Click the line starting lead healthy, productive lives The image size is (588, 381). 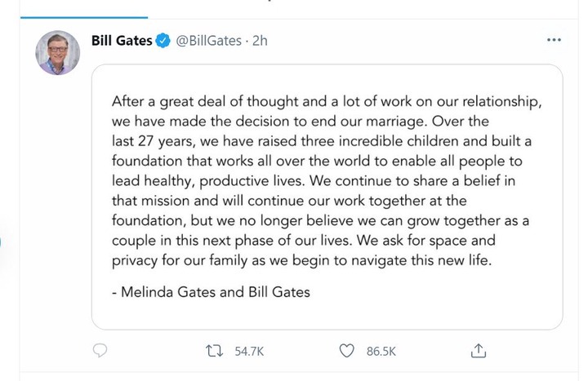[x=313, y=181]
